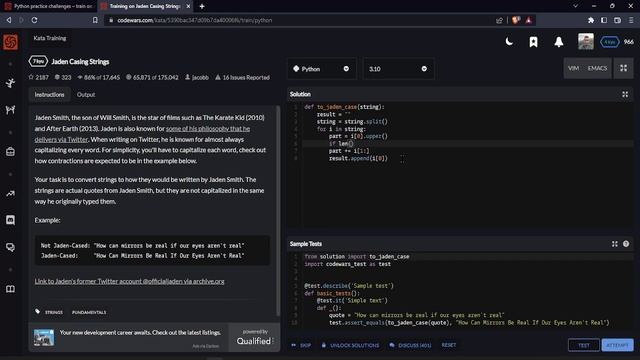The image size is (640, 360).
Task: Open the tab search chevron
Action: (576, 6)
